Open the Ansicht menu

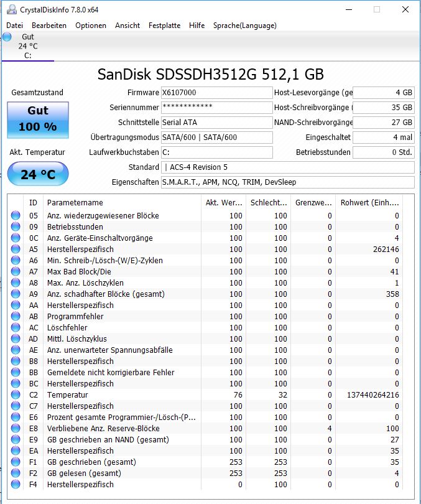(127, 26)
